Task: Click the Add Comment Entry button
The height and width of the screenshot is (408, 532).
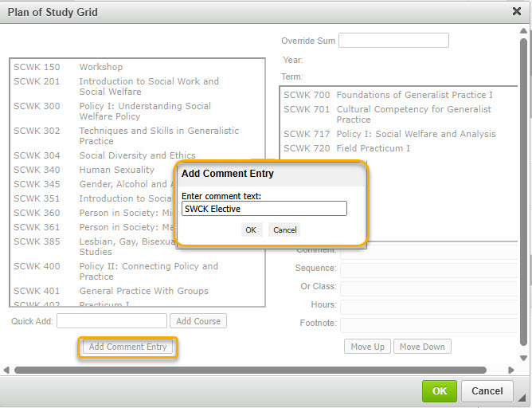Action: click(x=128, y=347)
